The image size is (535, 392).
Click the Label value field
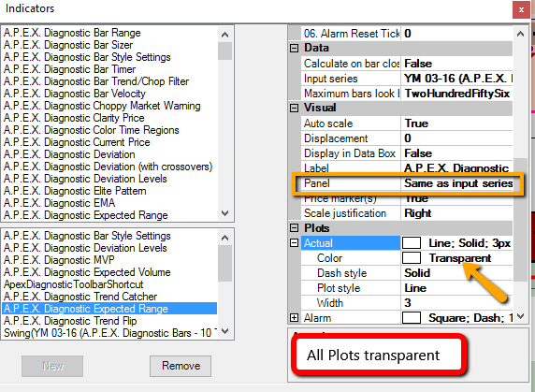pos(456,168)
